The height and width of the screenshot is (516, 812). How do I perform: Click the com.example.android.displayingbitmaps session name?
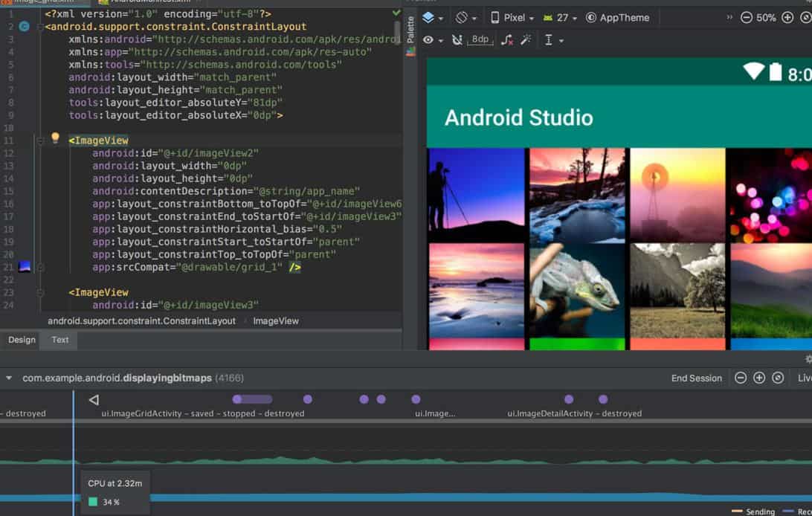tap(117, 378)
